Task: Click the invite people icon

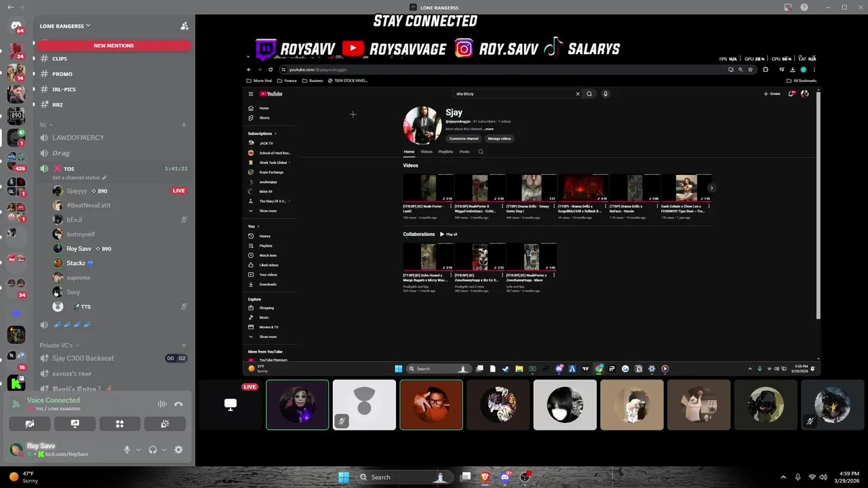Action: (x=184, y=26)
